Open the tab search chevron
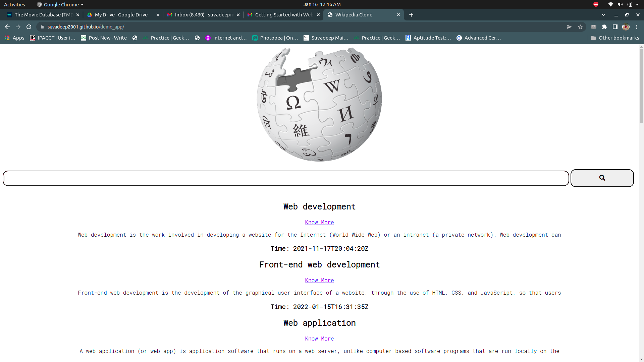644x362 pixels. coord(603,15)
